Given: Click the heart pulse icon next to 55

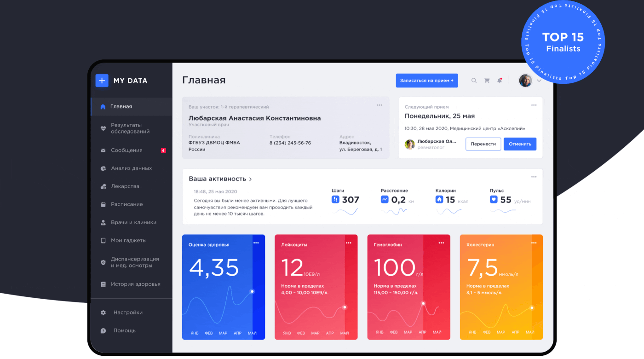Looking at the screenshot, I should (x=494, y=199).
